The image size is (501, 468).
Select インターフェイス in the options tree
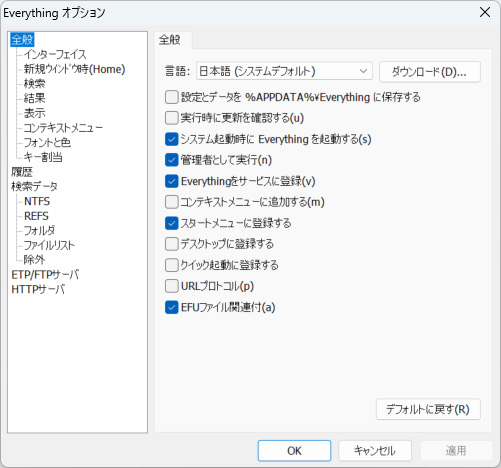(55, 54)
